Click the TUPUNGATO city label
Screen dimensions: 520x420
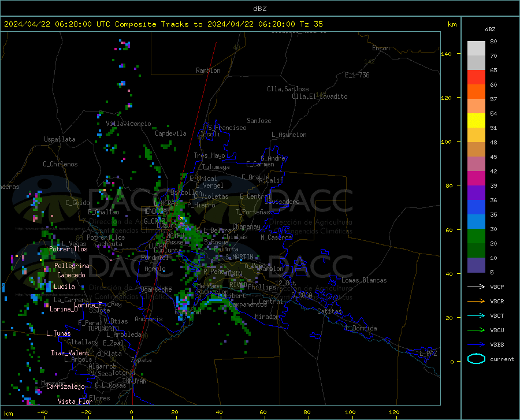(103, 329)
